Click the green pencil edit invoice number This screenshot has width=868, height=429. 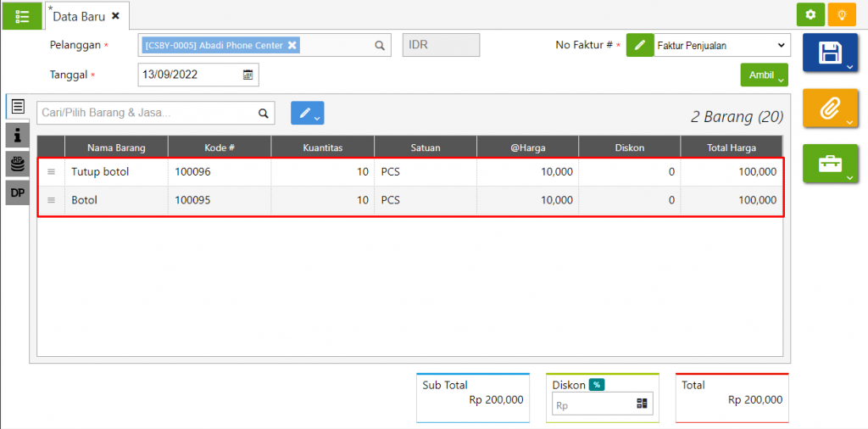640,46
